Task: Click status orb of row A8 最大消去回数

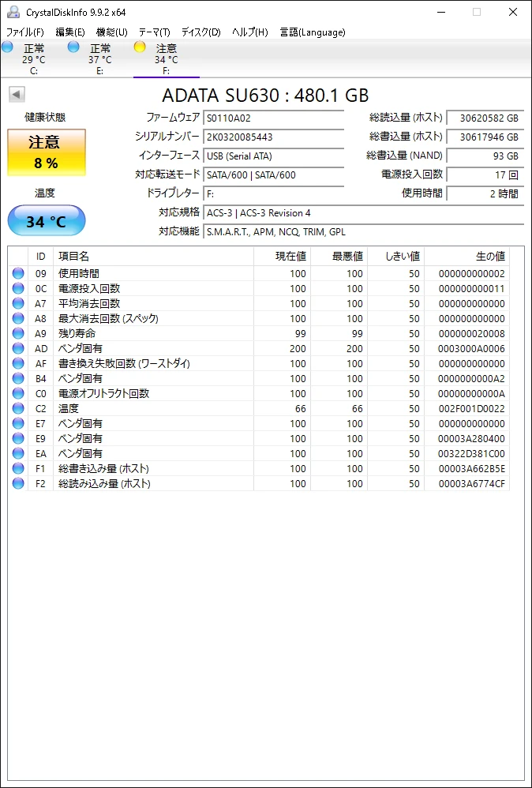Action: pos(18,319)
